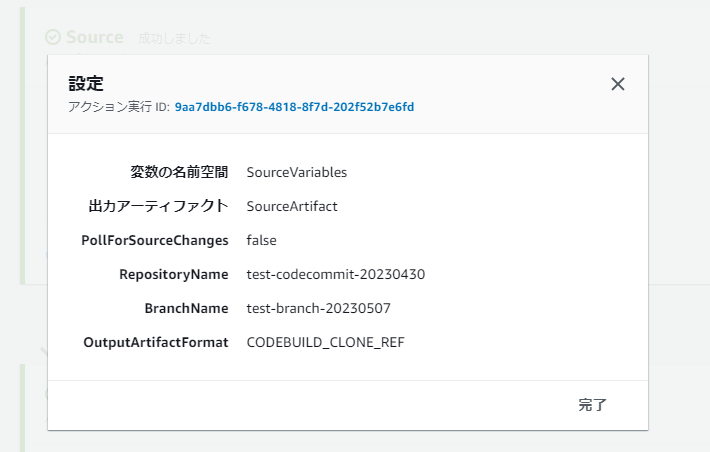Select the SourceArtifact value
The image size is (710, 452).
pyautogui.click(x=292, y=206)
